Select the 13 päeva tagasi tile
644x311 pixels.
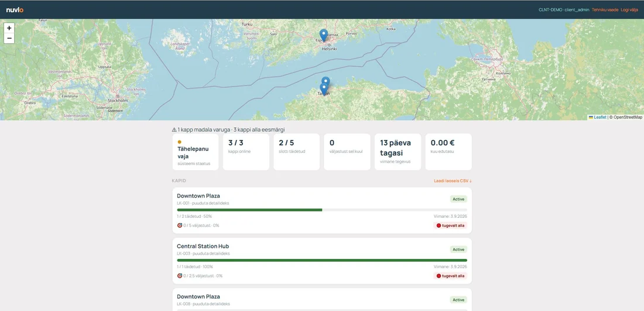398,152
